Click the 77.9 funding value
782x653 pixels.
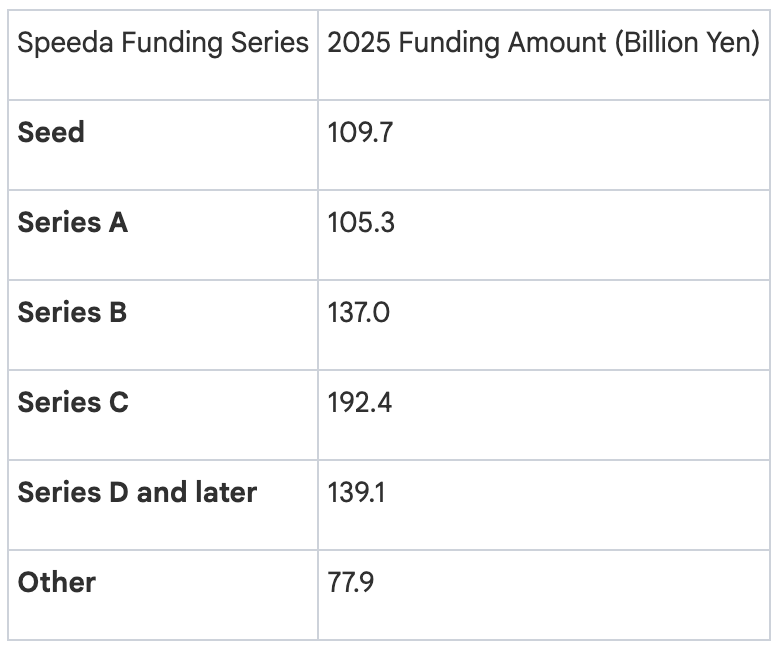351,582
